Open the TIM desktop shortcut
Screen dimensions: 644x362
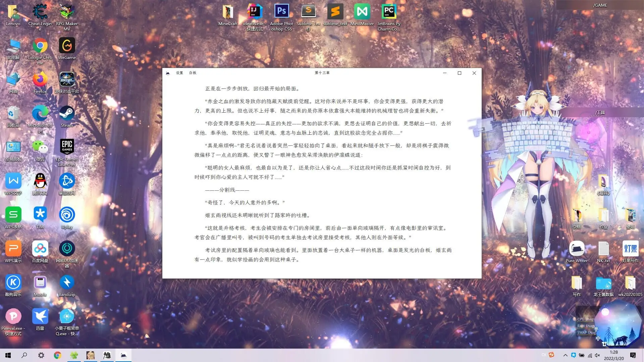(40, 218)
